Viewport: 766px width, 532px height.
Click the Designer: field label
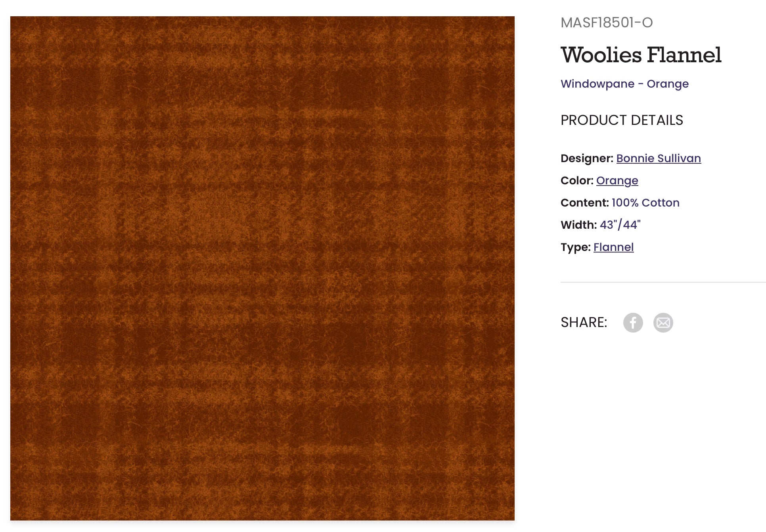point(587,158)
